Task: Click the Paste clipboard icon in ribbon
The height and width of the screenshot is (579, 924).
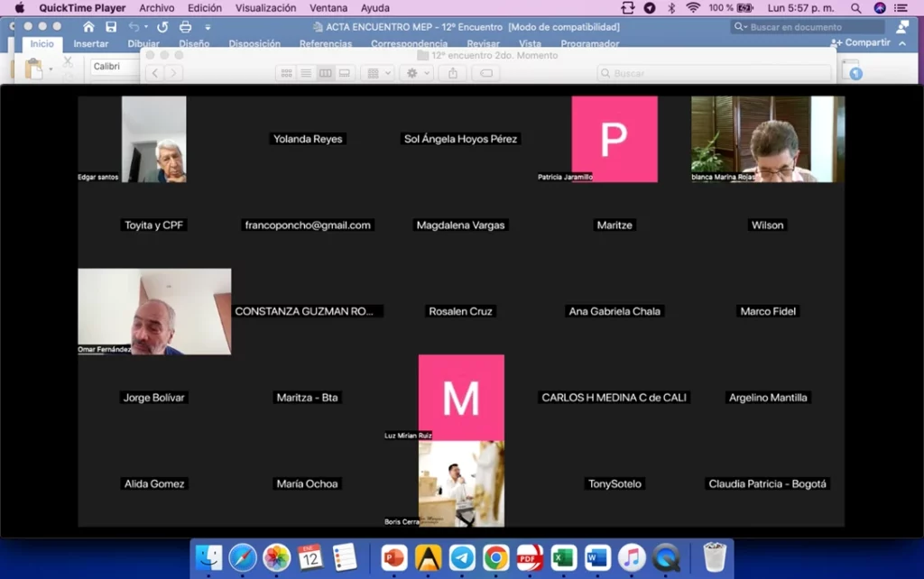Action: pyautogui.click(x=34, y=69)
